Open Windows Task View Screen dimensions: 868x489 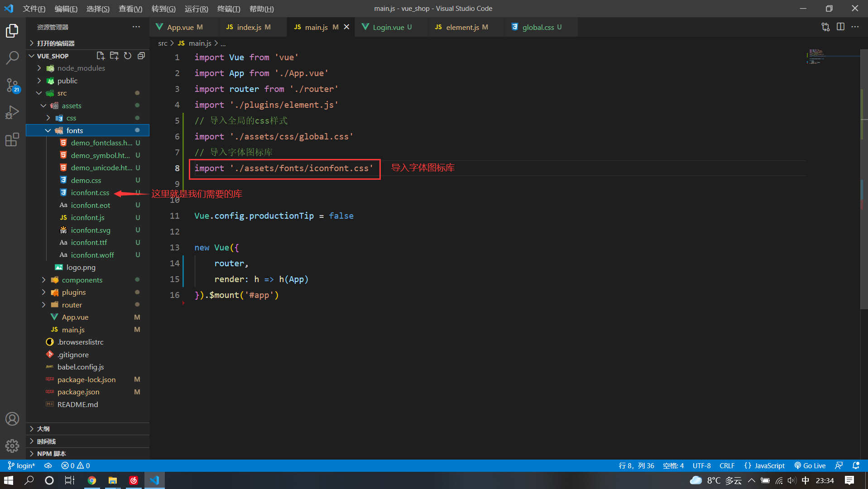(x=70, y=480)
